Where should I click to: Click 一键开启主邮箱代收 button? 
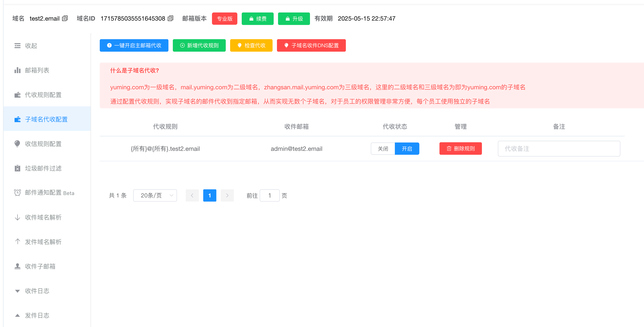pyautogui.click(x=134, y=46)
